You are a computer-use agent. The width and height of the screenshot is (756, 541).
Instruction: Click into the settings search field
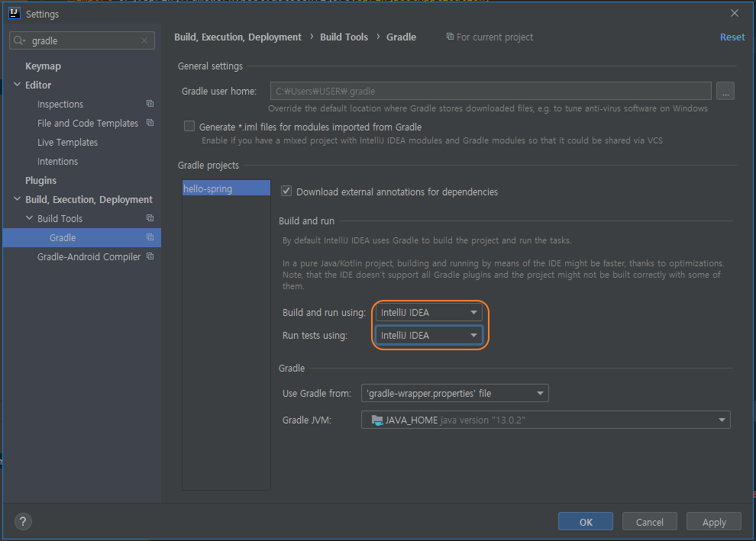(82, 41)
